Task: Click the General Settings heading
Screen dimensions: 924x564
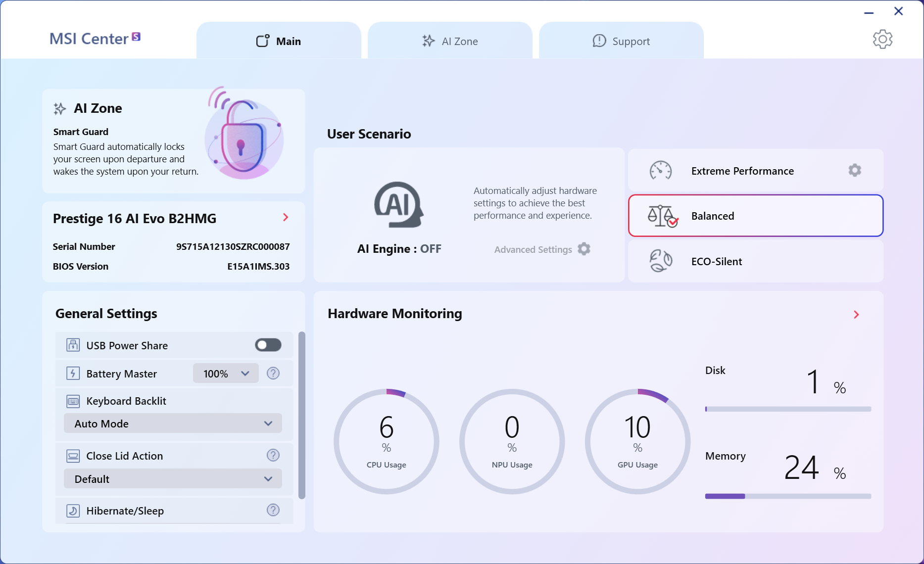Action: pyautogui.click(x=106, y=314)
